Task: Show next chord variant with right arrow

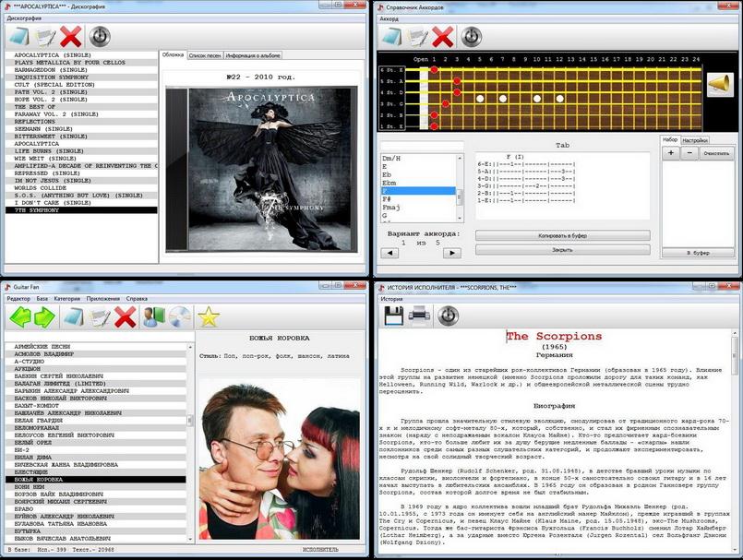Action: coord(452,253)
